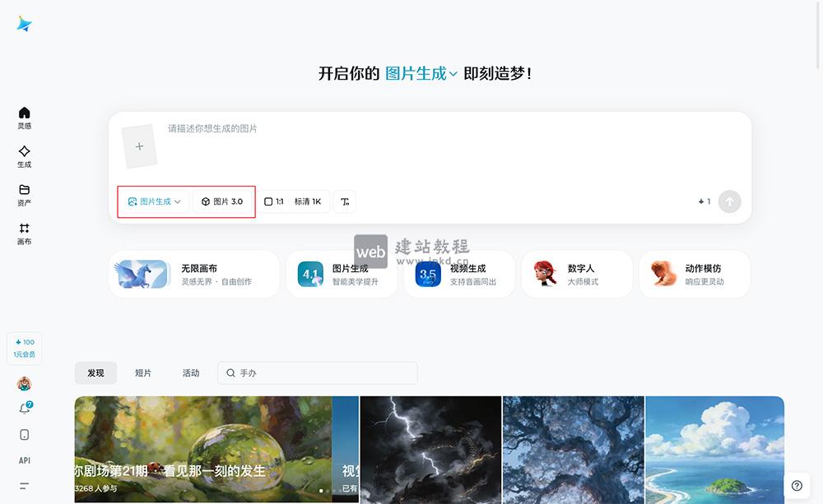The image size is (823, 504).
Task: Open notifications via the bell icon showing 7
Action: 24,408
